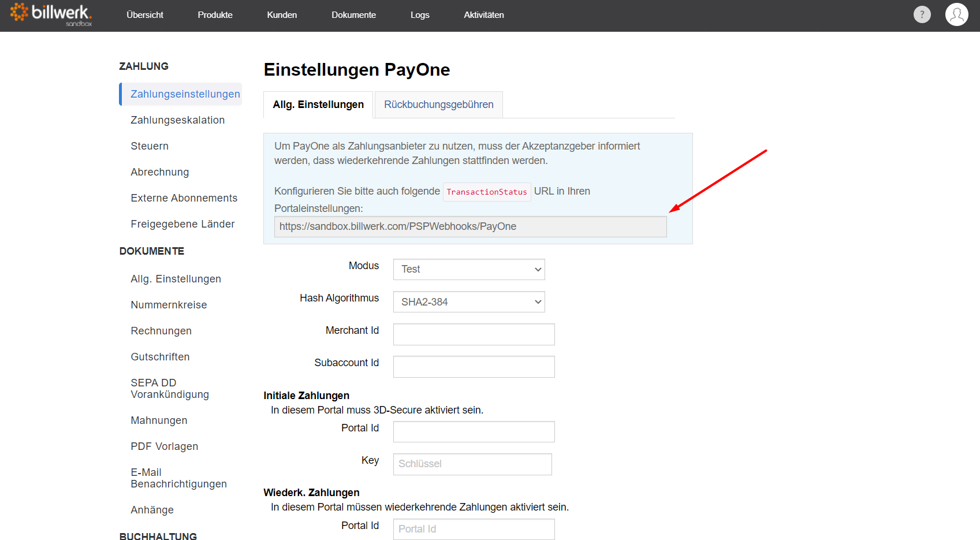The width and height of the screenshot is (980, 540).
Task: Open the Dokumente menu
Action: coord(353,15)
